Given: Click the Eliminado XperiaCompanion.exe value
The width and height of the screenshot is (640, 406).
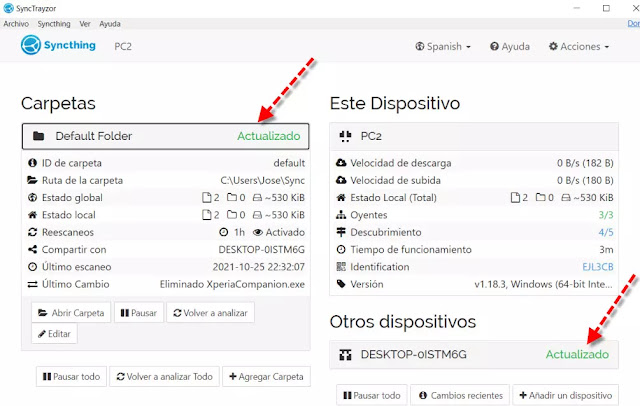Looking at the screenshot, I should click(232, 284).
